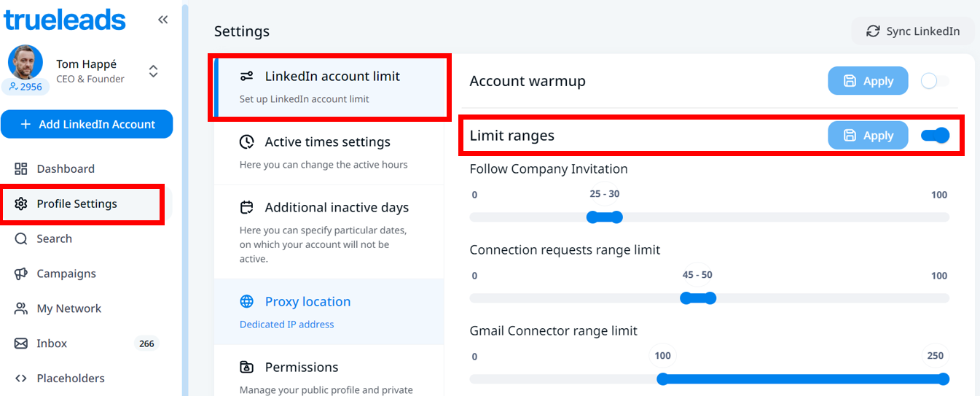
Task: Click the Campaigns megaphone icon
Action: pos(21,274)
